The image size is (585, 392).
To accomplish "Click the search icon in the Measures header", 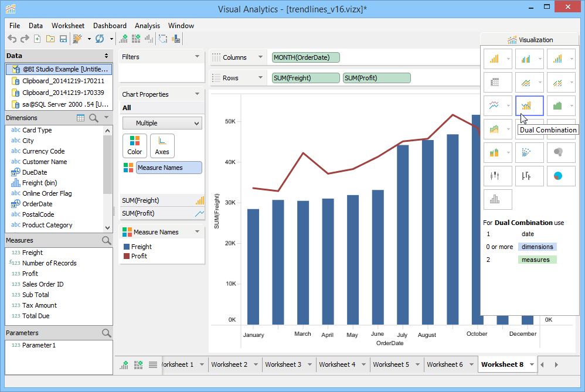I will (x=106, y=241).
